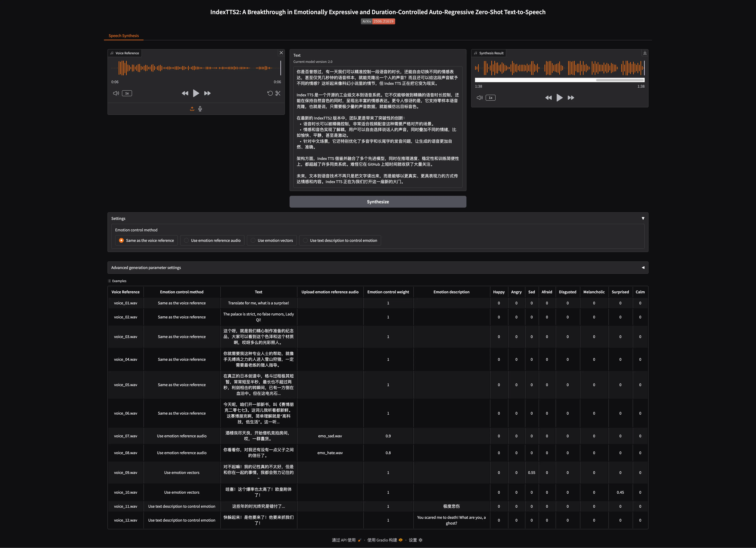Click the Melancholic column header
Screen dimensions: 756x548
594,292
